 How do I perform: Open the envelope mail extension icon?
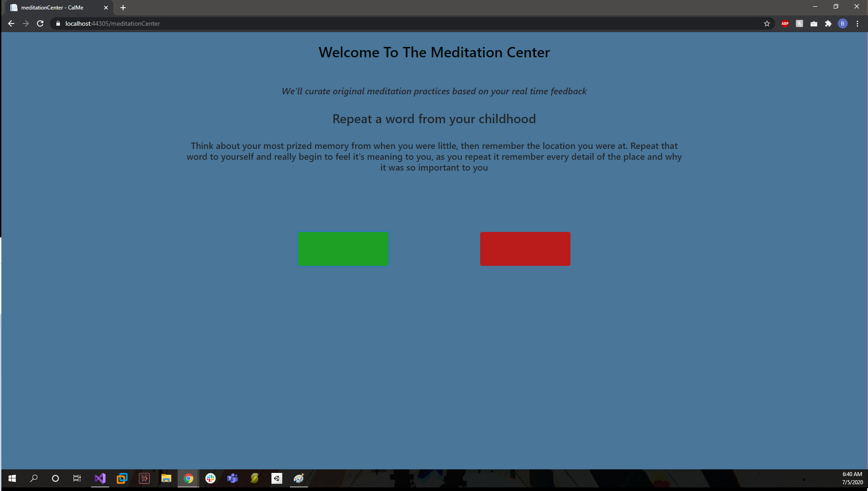813,23
